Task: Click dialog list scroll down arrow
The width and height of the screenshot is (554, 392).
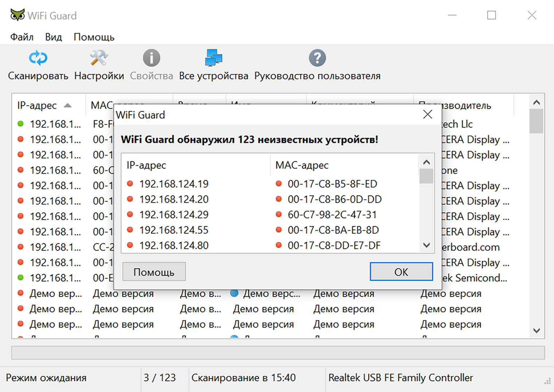Action: (426, 245)
